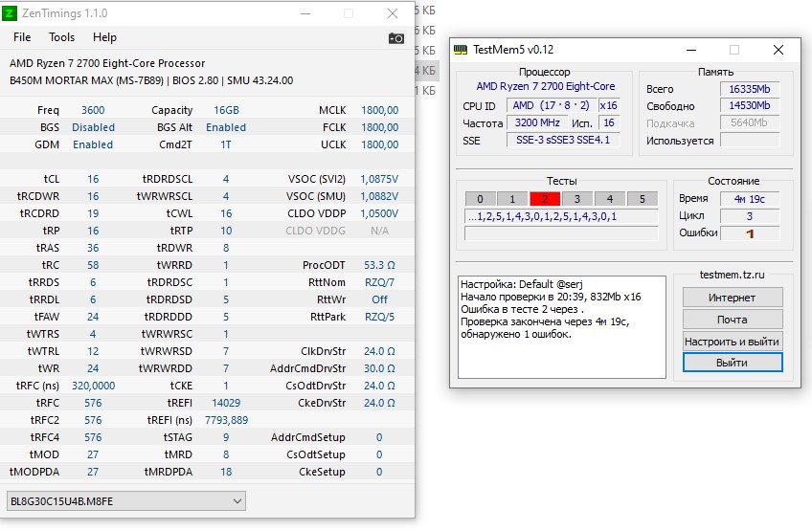Click the tRAS value 36
Screen dimensions: 812x531
click(93, 248)
